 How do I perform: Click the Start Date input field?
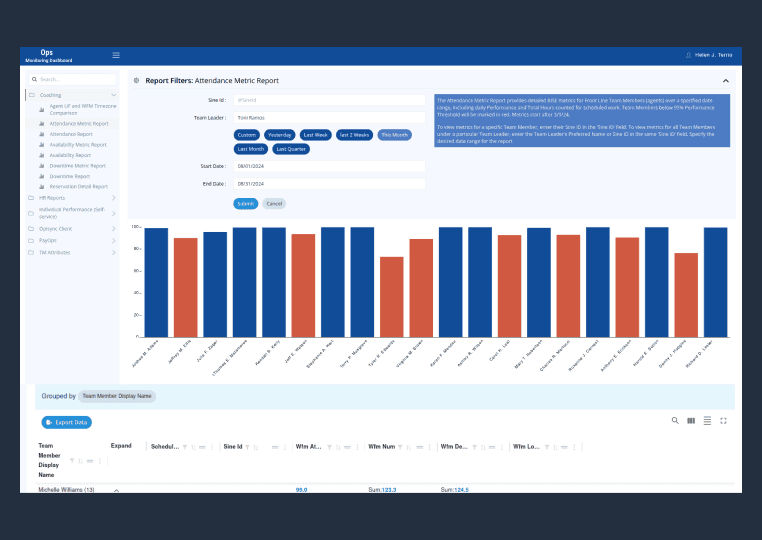coord(329,166)
